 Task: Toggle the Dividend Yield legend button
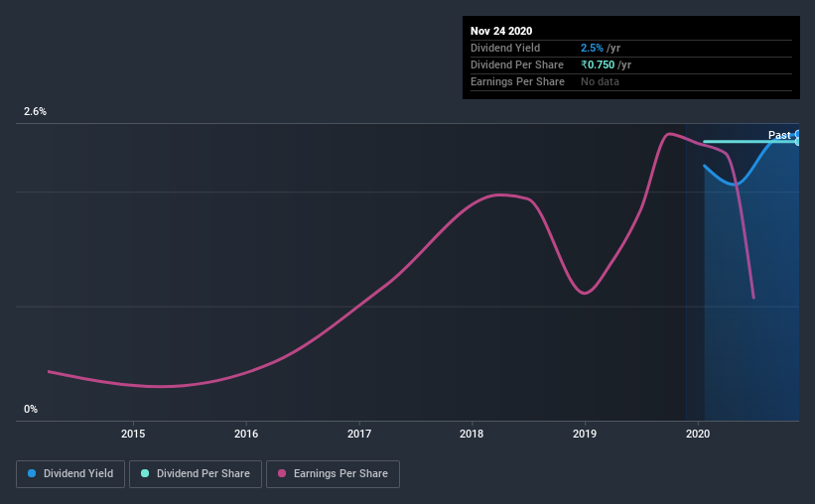pos(70,474)
